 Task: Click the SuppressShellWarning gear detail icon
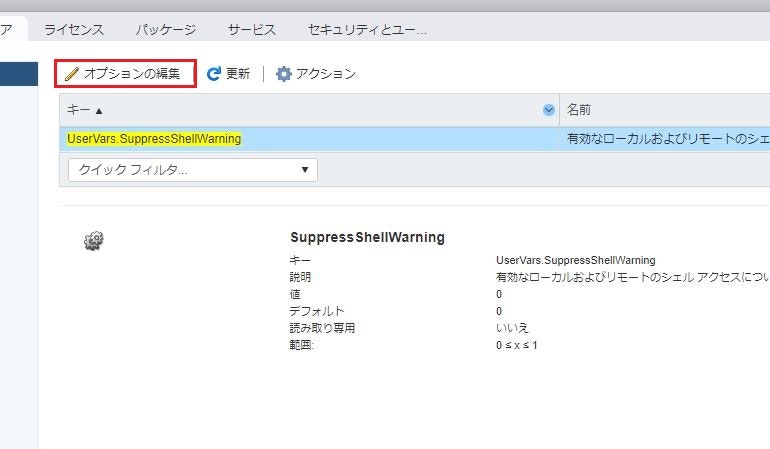(x=93, y=240)
